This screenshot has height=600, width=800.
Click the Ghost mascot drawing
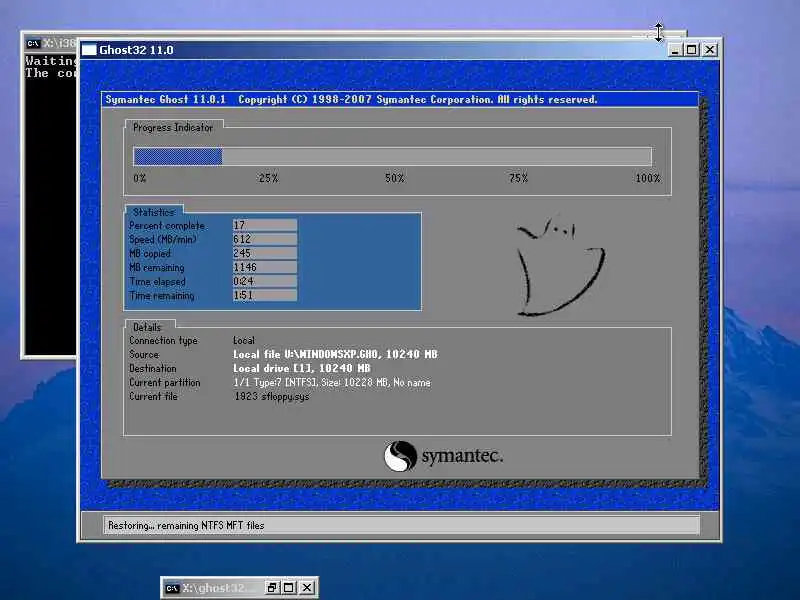[561, 266]
